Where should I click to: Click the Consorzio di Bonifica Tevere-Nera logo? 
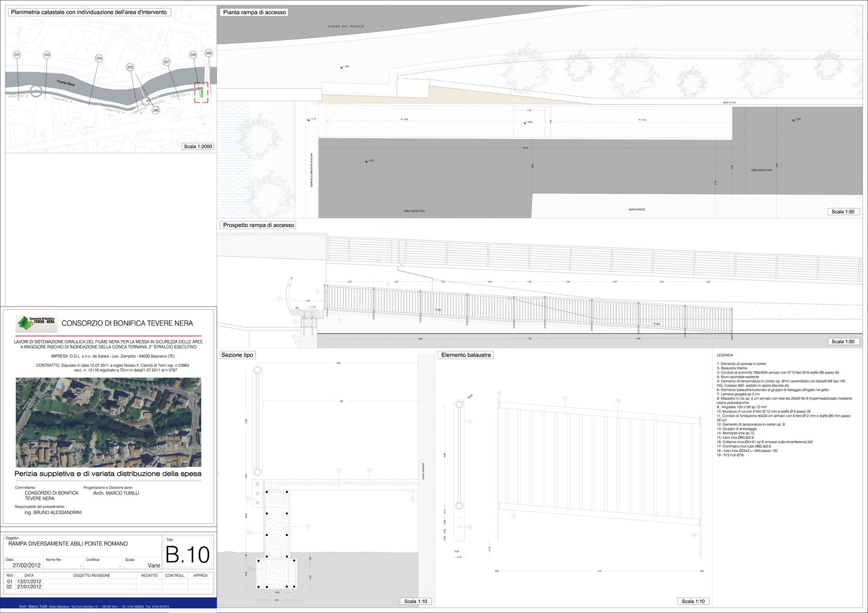click(37, 323)
